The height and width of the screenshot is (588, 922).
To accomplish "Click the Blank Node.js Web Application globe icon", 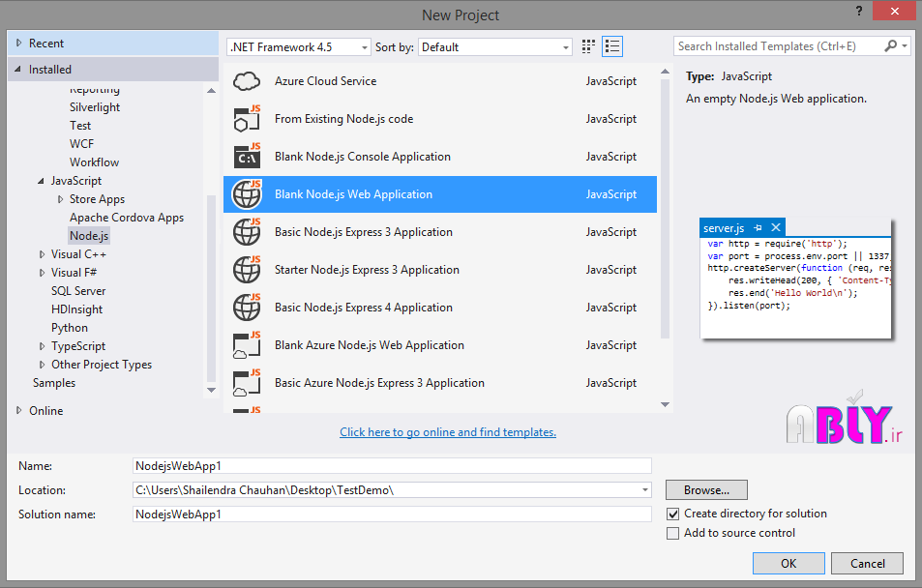I will pos(247,194).
